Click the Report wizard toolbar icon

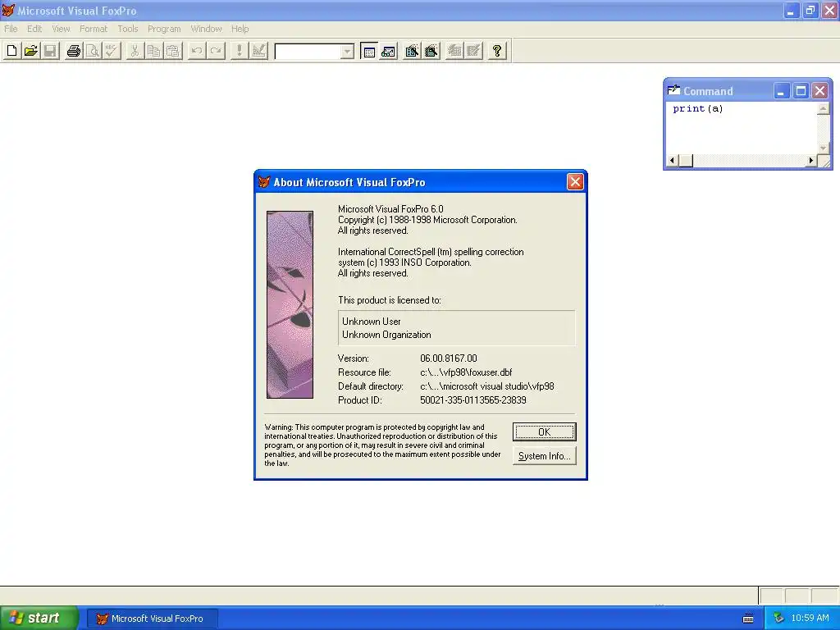pyautogui.click(x=431, y=51)
